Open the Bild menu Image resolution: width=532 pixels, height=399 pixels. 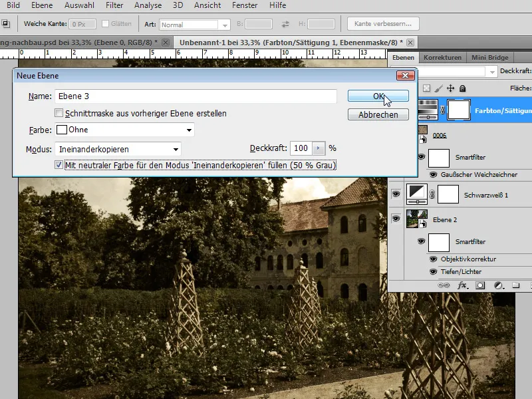(13, 5)
